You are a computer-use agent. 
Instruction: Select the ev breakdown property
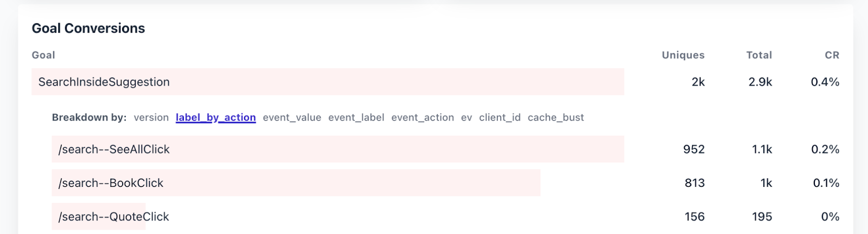click(467, 117)
